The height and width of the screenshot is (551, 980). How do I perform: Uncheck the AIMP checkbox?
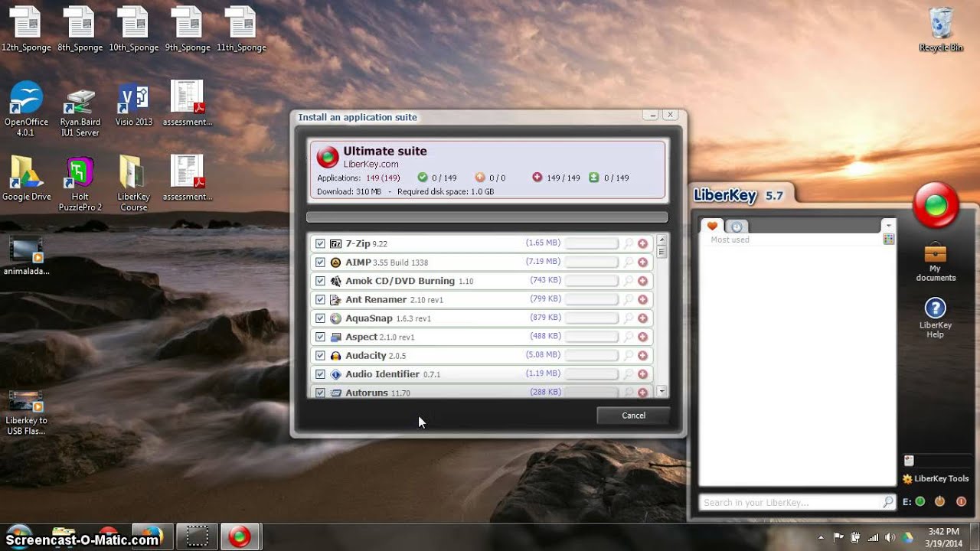pos(320,262)
